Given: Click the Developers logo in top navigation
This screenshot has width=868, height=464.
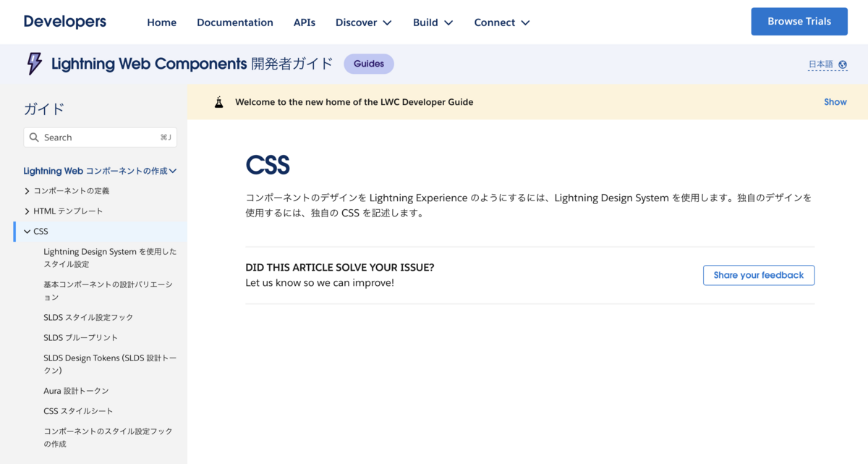Looking at the screenshot, I should 64,22.
